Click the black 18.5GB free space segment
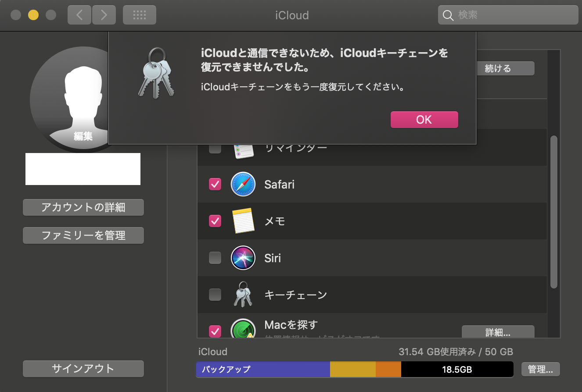582x392 pixels. pyautogui.click(x=457, y=369)
